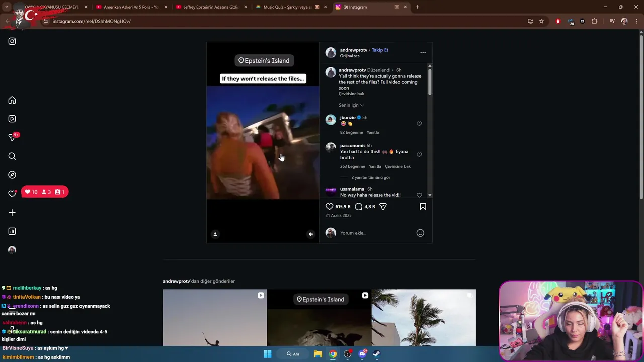Open the Chrome extensions puzzle icon

tap(595, 21)
